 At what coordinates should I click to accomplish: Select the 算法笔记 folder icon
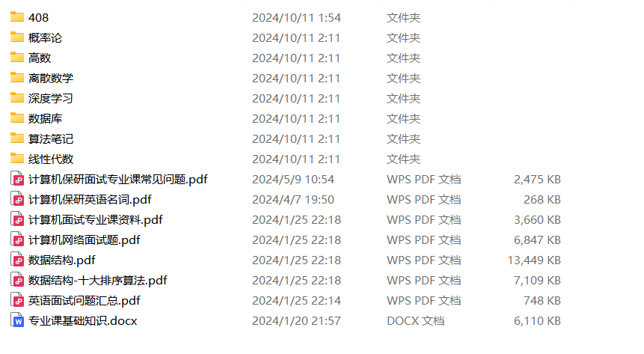(x=17, y=138)
